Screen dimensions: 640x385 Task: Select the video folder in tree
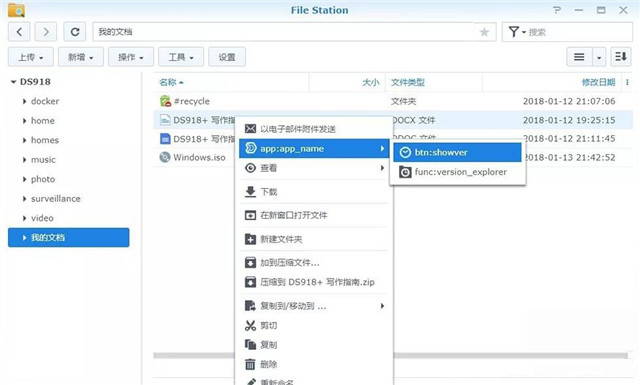[x=42, y=218]
